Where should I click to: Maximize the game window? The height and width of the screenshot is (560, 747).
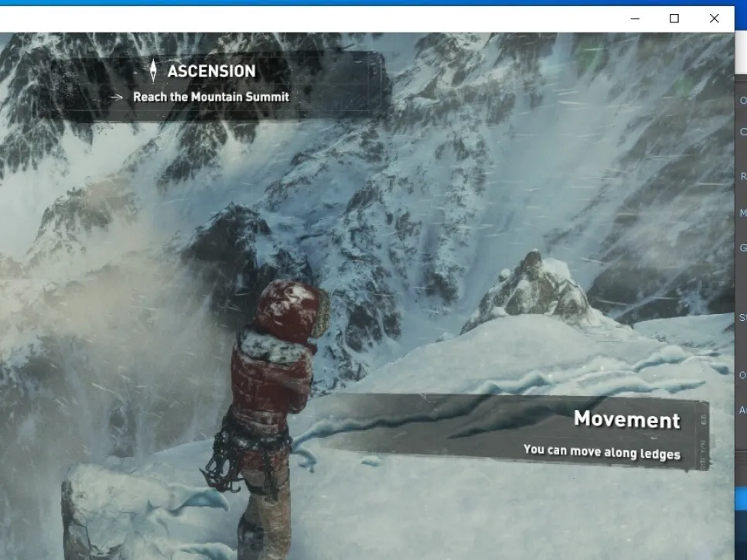tap(674, 19)
